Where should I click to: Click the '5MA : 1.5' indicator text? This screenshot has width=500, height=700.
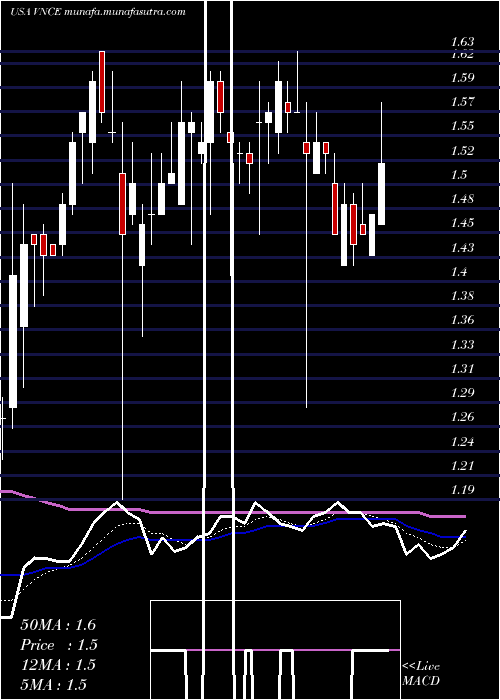point(53,684)
